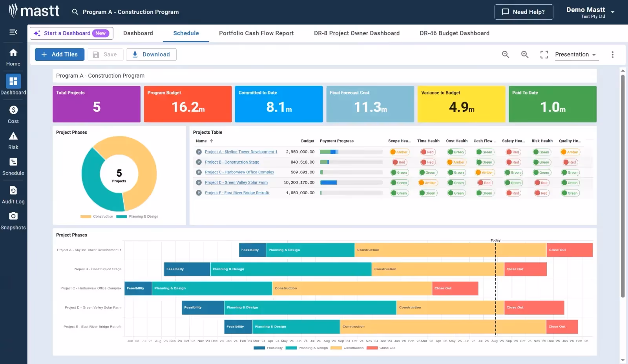Click the Final Forecast Cost tile

[370, 104]
